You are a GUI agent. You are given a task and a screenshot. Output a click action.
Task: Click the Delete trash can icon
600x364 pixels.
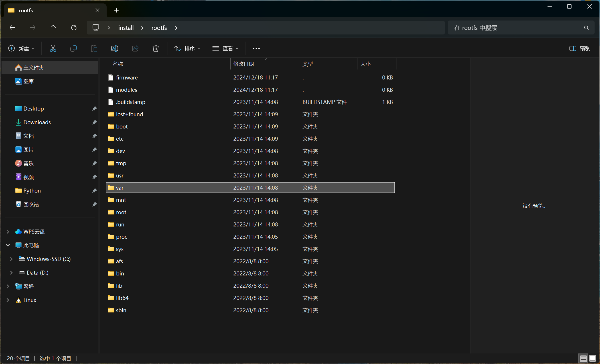pos(156,48)
